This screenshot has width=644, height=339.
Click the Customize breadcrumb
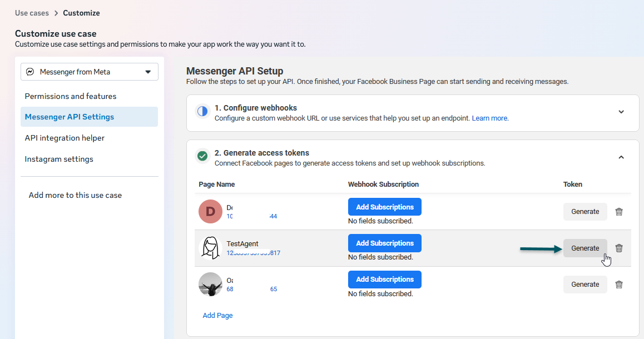point(81,13)
